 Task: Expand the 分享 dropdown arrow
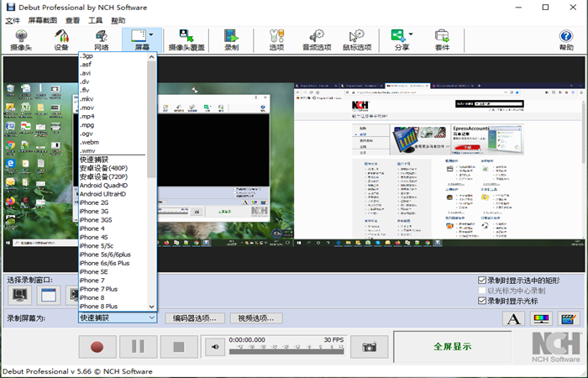[411, 34]
